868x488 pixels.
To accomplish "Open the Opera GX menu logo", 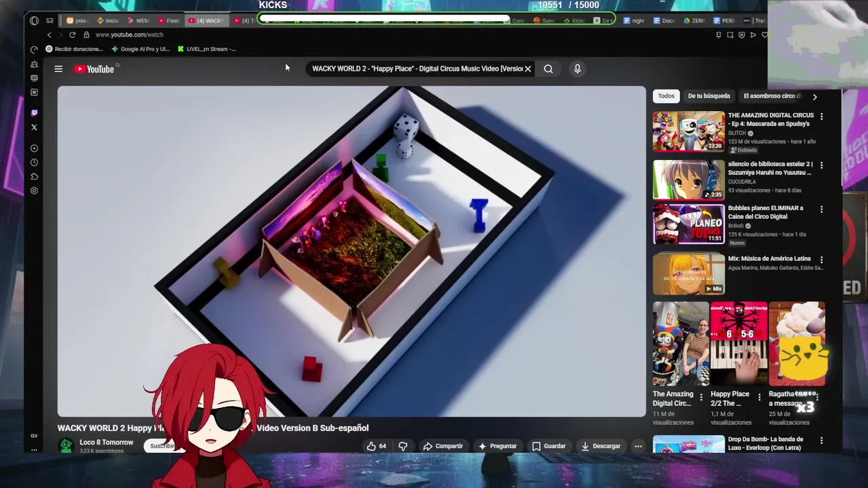I will pos(34,20).
